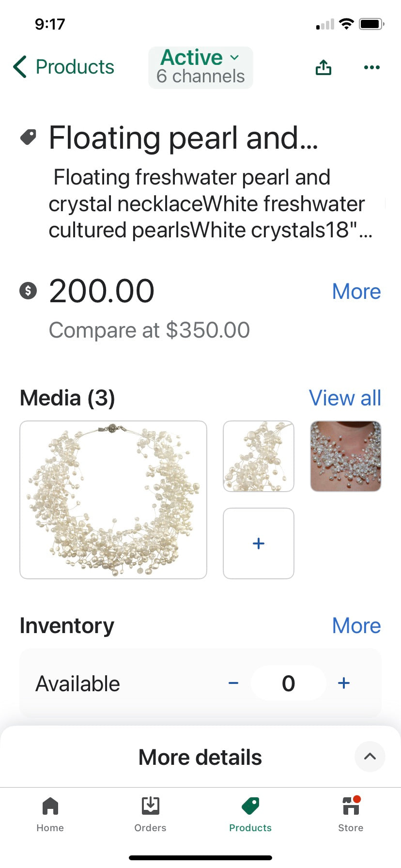Viewport: 401px width, 868px height.
Task: Select the Products tab in bottom bar
Action: pos(250,815)
